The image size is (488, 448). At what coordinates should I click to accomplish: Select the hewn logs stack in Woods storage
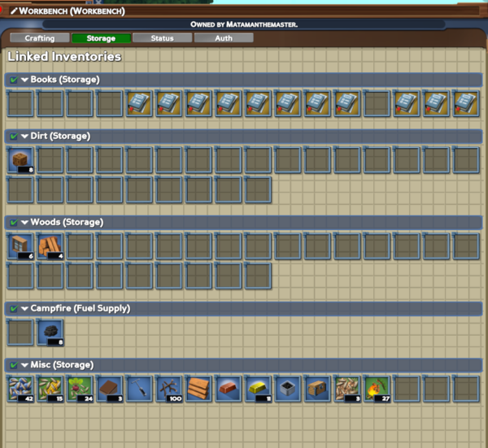(50, 246)
